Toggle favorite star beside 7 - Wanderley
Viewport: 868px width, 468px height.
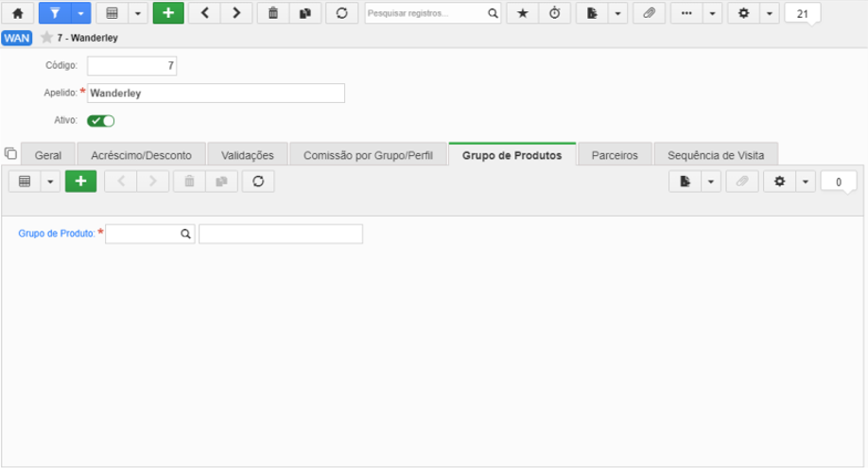47,38
